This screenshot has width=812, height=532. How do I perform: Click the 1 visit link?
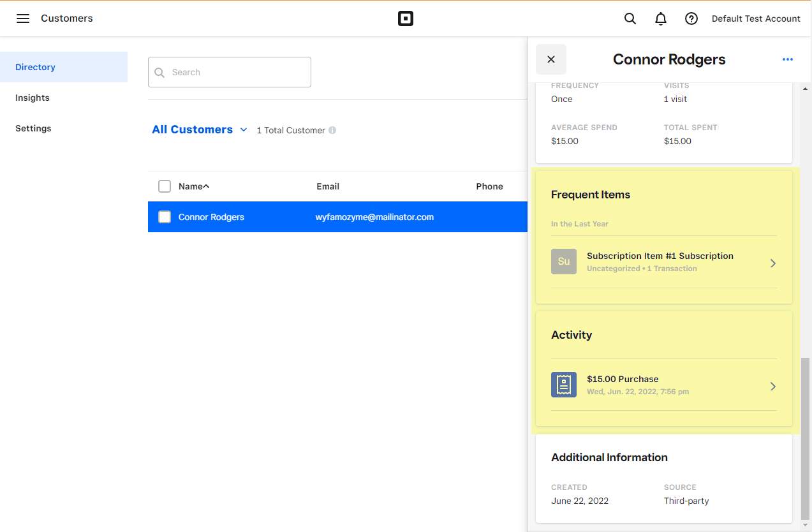675,99
